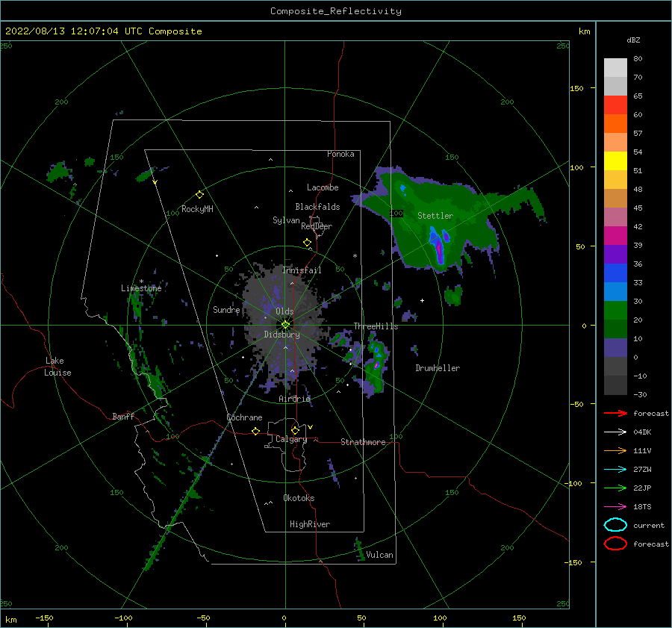Image resolution: width=672 pixels, height=628 pixels.
Task: Click the RockyMH label
Action: point(197,209)
